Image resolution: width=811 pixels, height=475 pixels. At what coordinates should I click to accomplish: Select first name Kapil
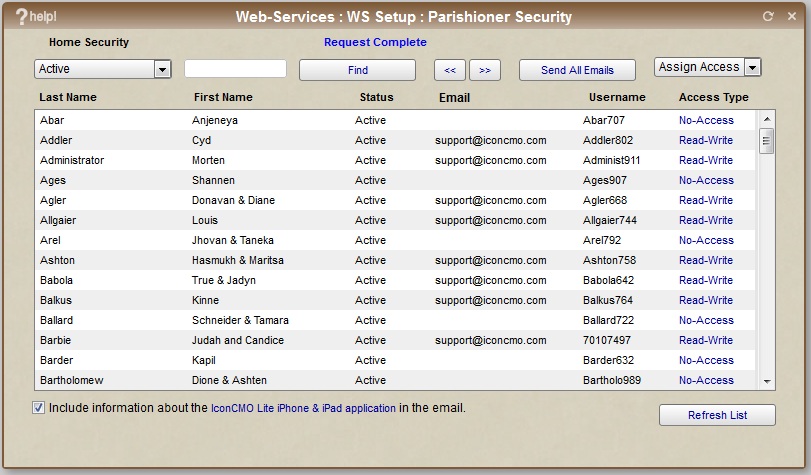pyautogui.click(x=204, y=360)
